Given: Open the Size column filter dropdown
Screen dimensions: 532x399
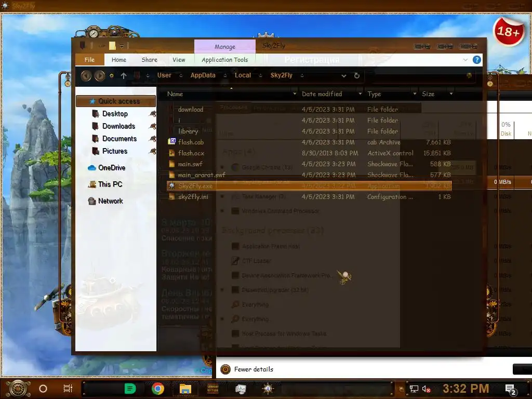Looking at the screenshot, I should pos(451,94).
